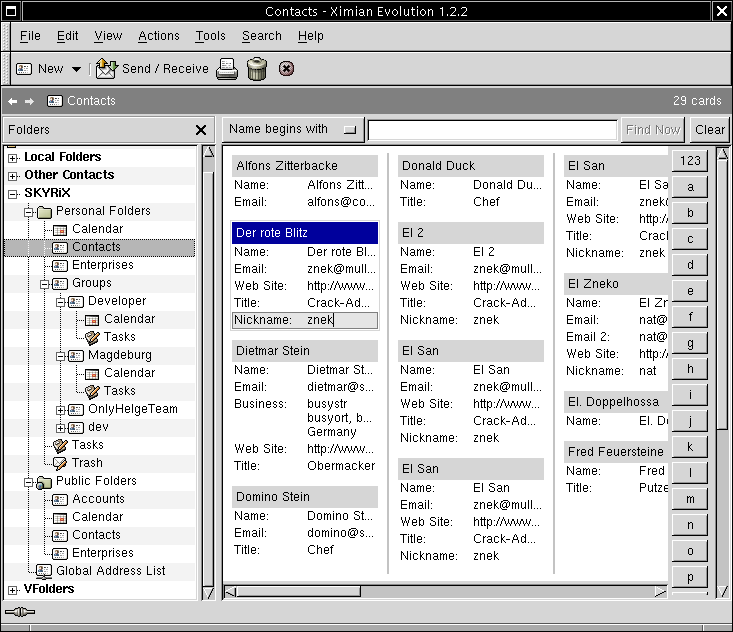Jump to contacts starting with letter a
Screen dimensions: 733x632
click(690, 187)
